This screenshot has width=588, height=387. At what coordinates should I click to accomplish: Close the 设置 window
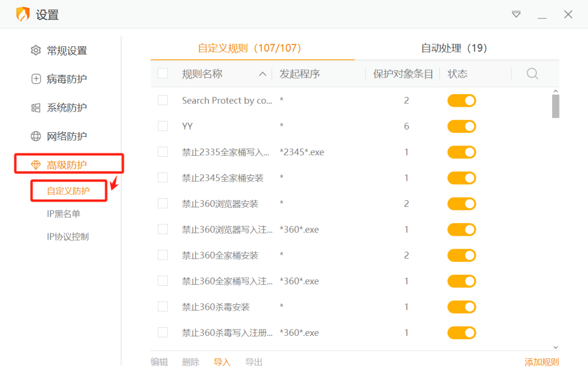[568, 14]
